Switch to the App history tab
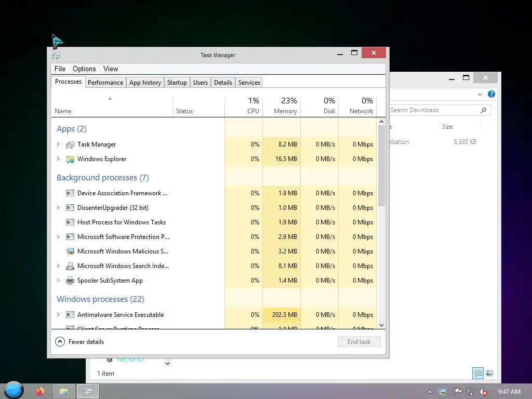This screenshot has width=532, height=399. point(145,83)
